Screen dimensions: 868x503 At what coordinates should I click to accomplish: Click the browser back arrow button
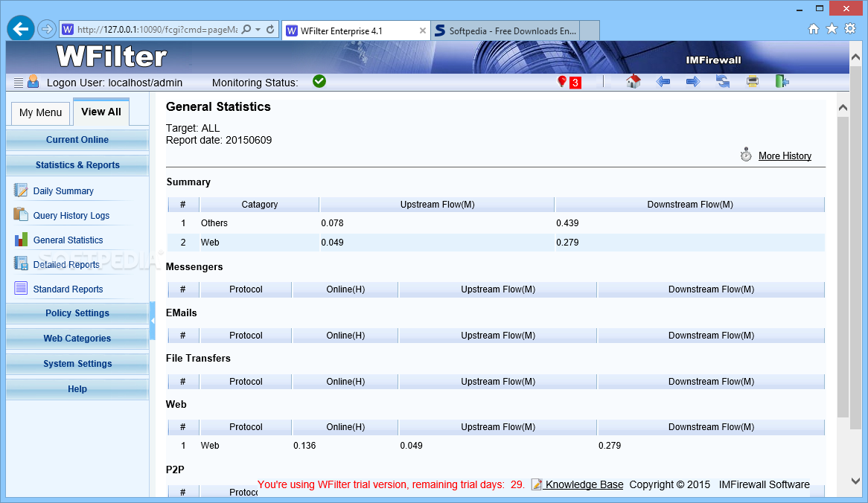pyautogui.click(x=21, y=29)
